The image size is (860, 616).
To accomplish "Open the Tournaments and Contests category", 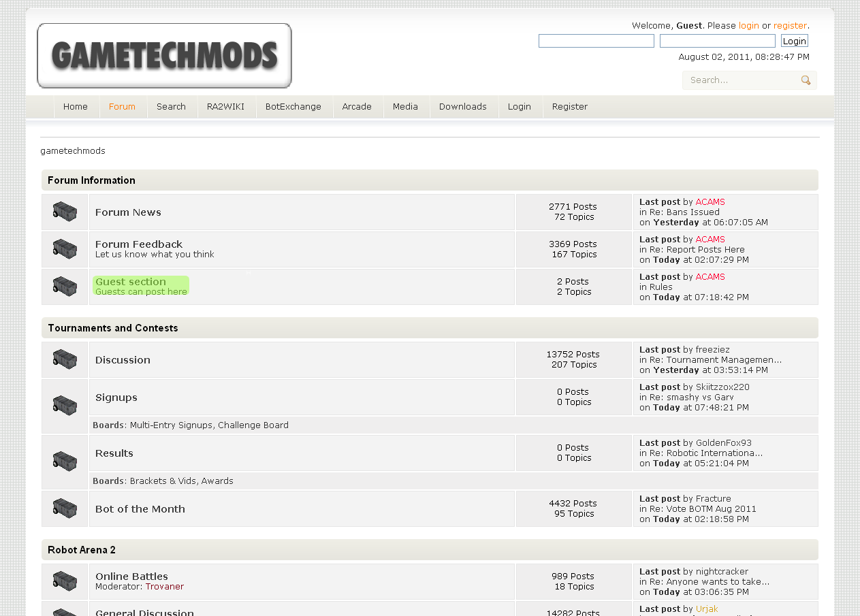I will click(x=113, y=328).
